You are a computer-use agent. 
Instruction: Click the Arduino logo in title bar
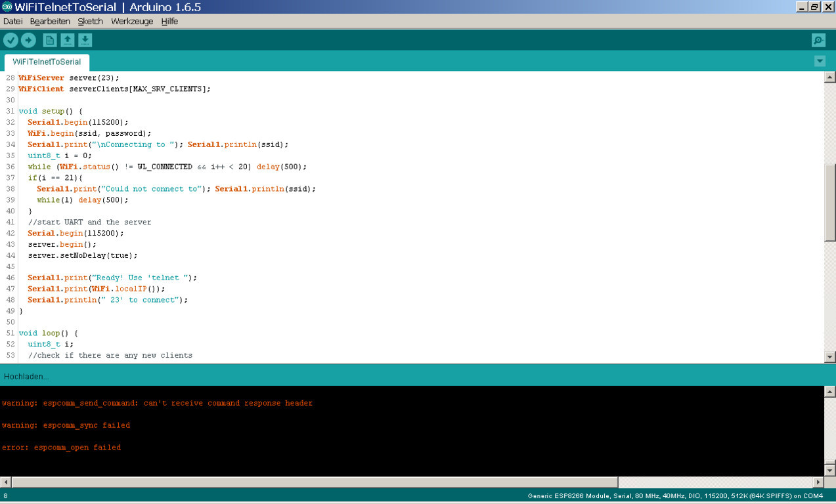tap(7, 7)
